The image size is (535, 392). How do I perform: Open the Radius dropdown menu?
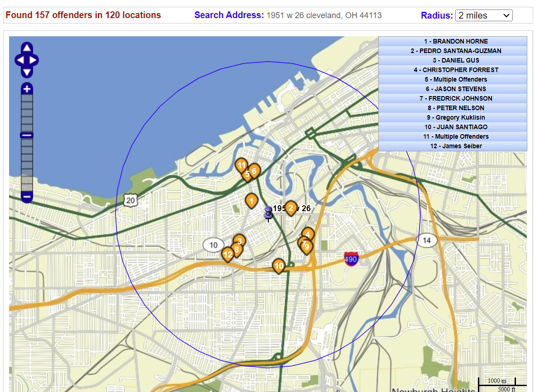click(x=483, y=15)
